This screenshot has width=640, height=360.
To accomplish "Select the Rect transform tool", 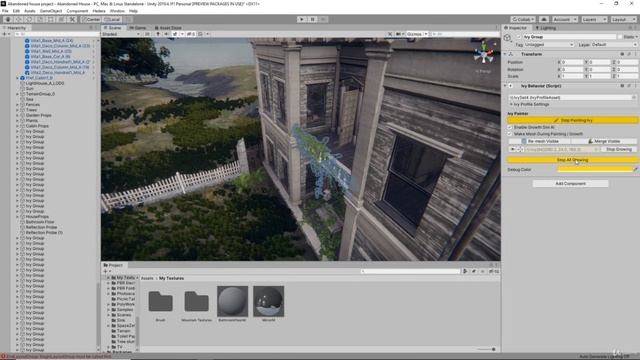I will point(51,19).
